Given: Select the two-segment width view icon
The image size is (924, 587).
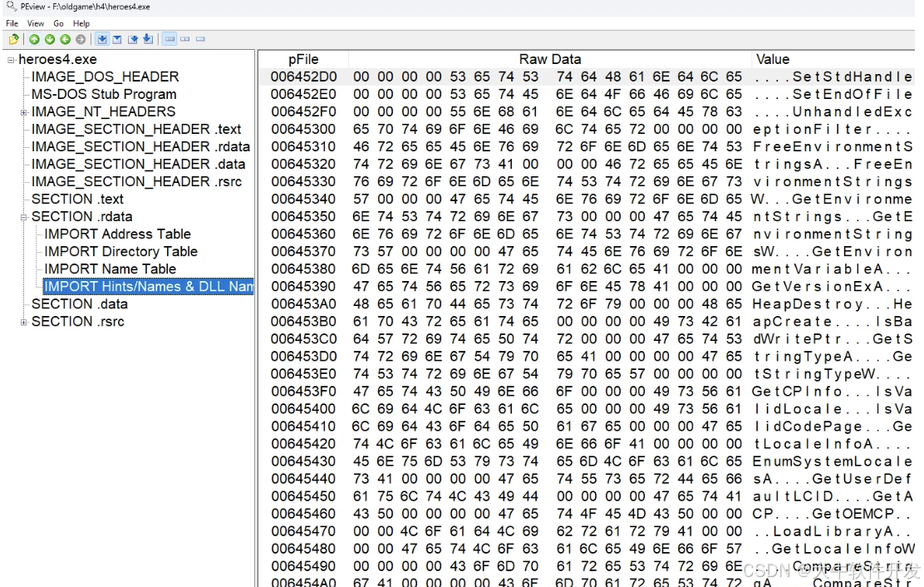Looking at the screenshot, I should tap(185, 39).
